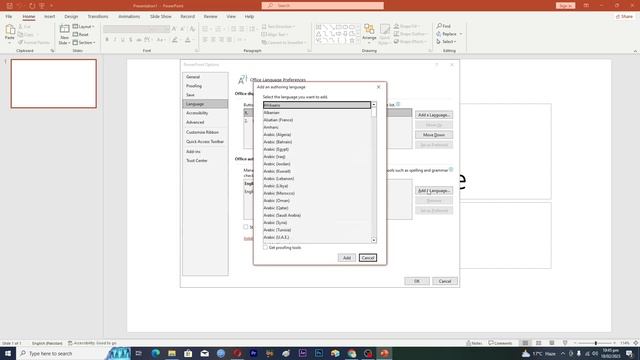Click the Windows Start button
640x360 pixels.
[x=8, y=353]
